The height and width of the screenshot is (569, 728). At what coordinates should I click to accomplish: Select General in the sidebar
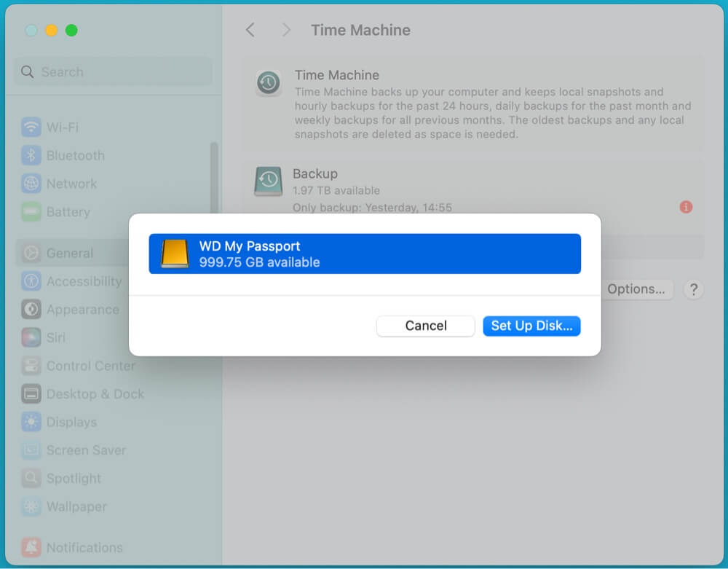point(69,254)
